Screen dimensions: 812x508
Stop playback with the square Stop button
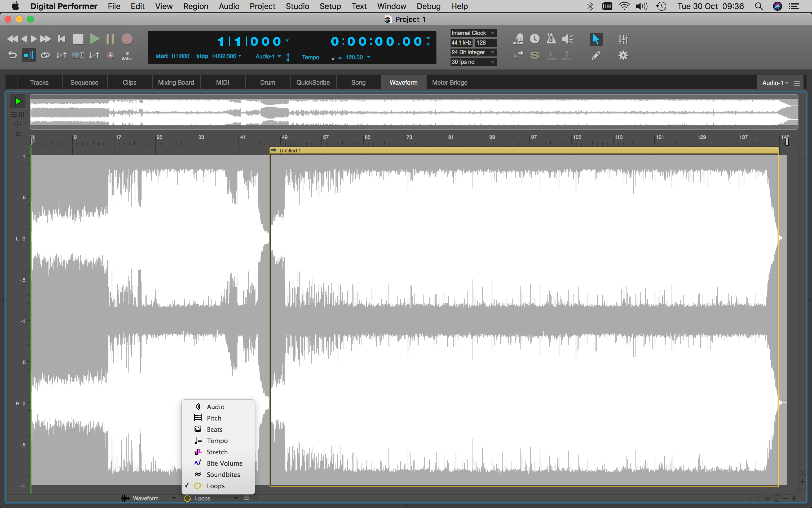[x=78, y=39]
